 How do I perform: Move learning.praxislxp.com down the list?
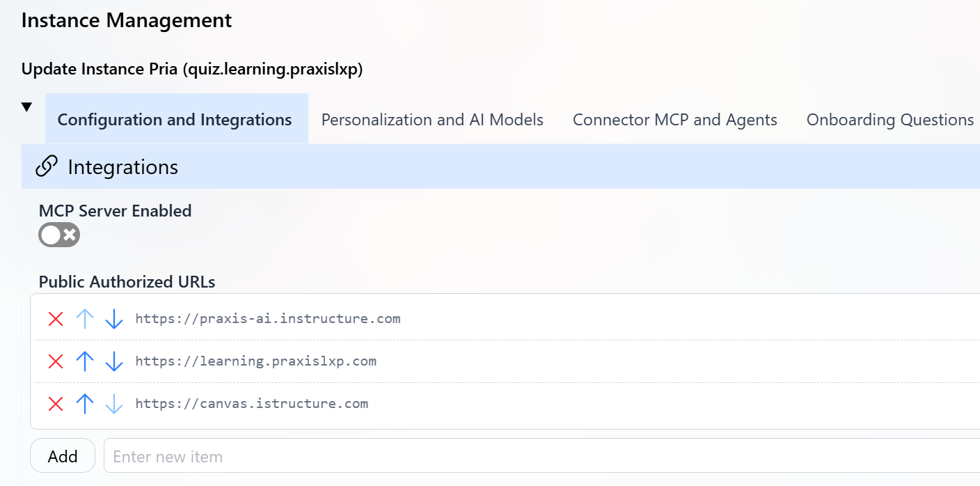pyautogui.click(x=113, y=361)
